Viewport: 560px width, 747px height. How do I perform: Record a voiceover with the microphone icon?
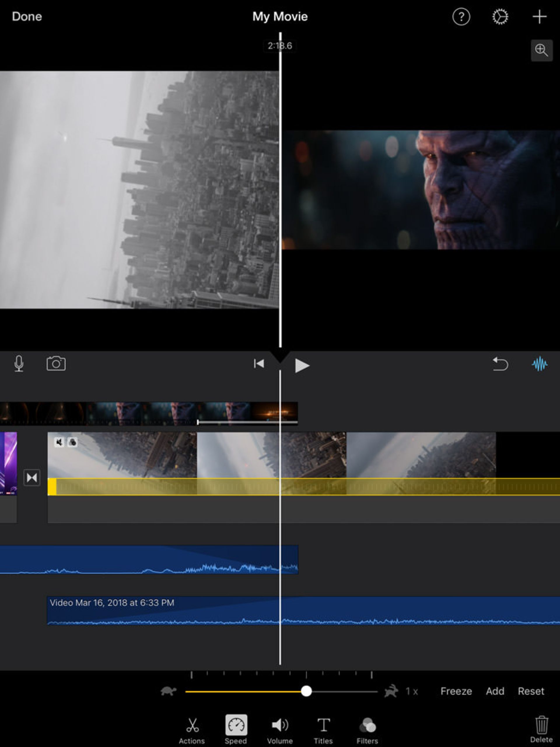click(19, 364)
